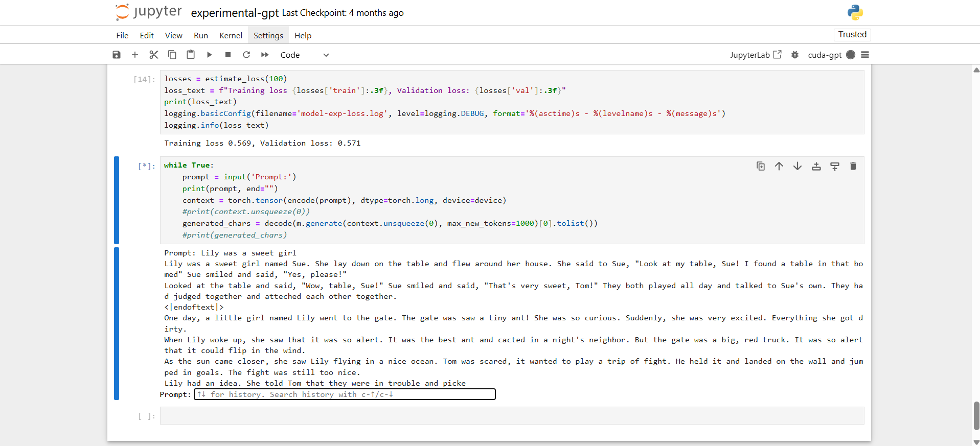Insert a cell below active cell
The width and height of the screenshot is (980, 446).
point(835,166)
